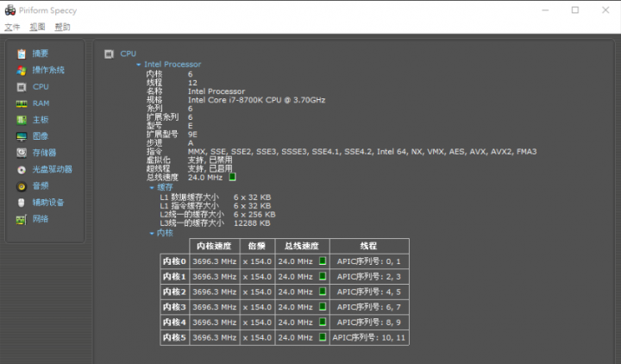Select the 网络 network card icon
Viewport: 621px width, 364px height.
point(22,219)
